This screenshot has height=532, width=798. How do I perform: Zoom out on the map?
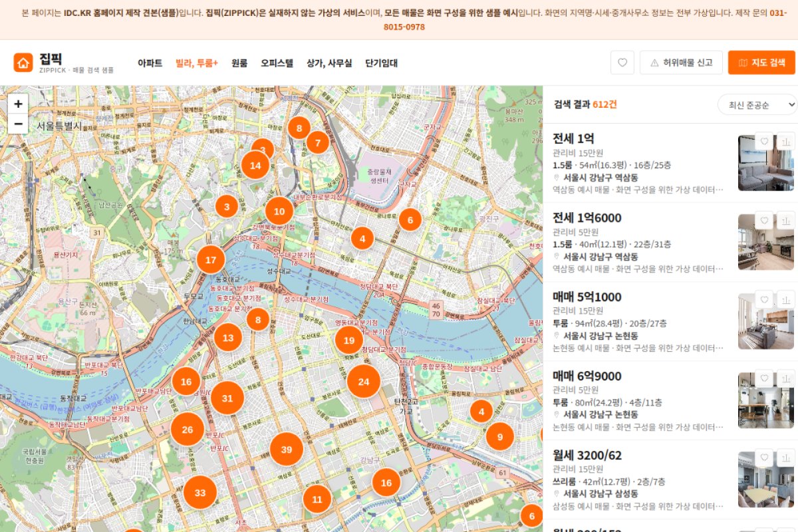coord(18,124)
